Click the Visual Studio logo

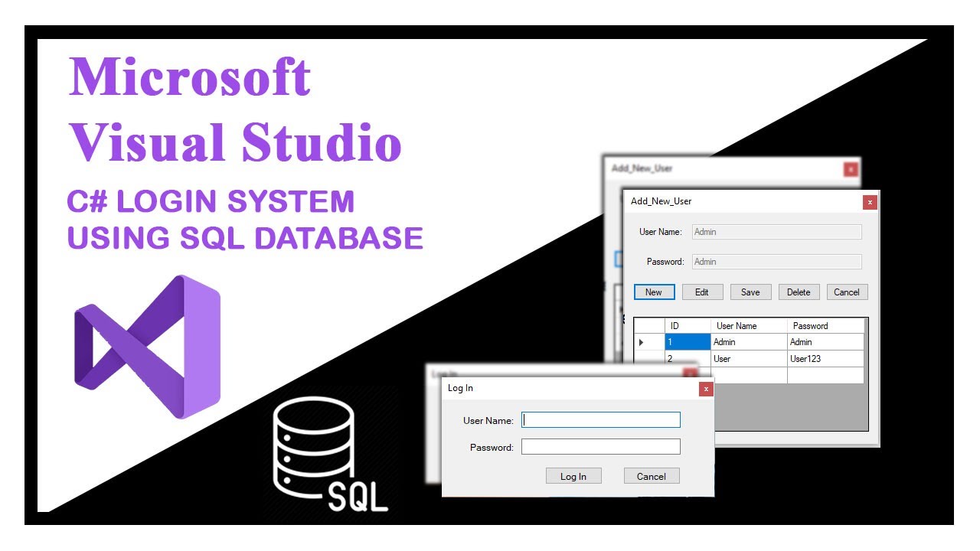point(147,347)
